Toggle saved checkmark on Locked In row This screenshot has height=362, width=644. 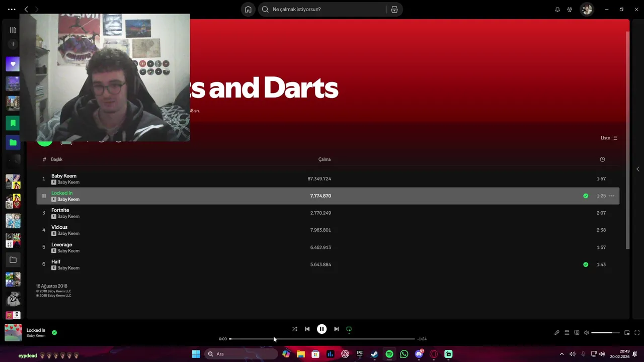pos(586,196)
